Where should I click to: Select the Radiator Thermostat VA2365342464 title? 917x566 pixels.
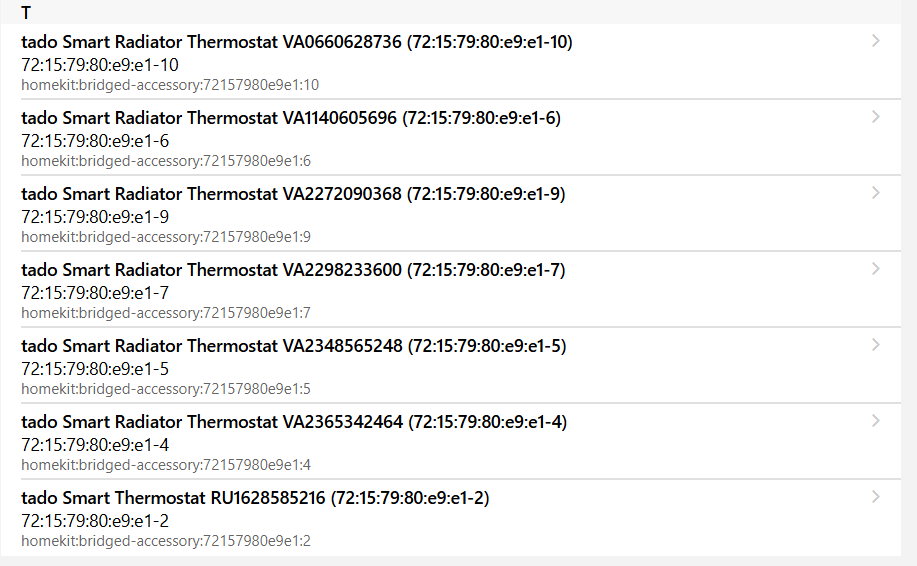pos(293,422)
